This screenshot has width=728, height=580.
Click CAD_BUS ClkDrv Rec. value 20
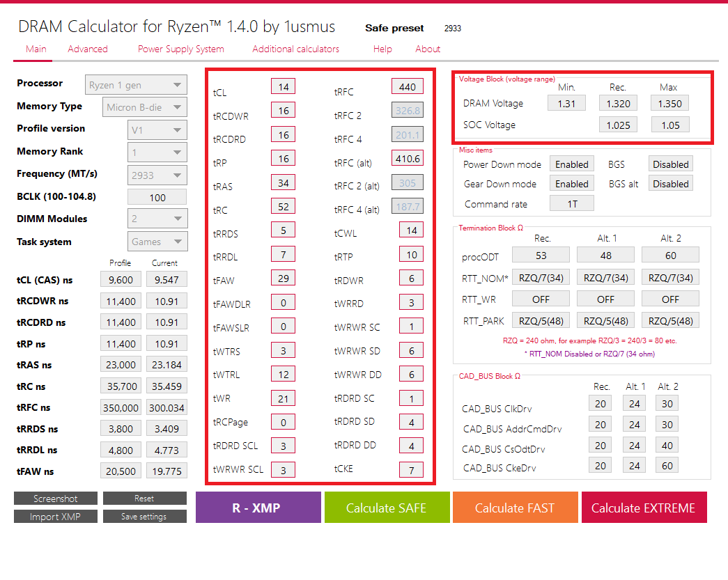point(601,403)
